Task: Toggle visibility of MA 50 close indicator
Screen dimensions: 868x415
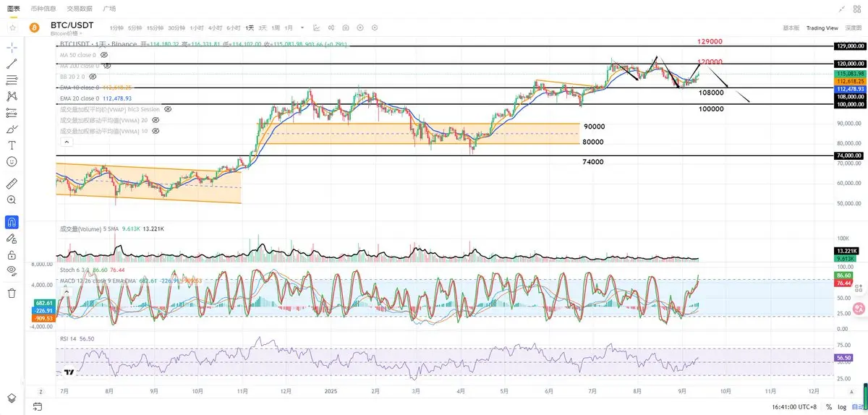Action: 104,54
